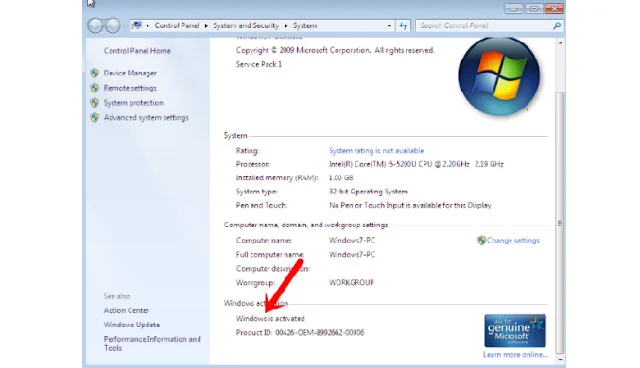Click the computer icon in address bar

[x=137, y=25]
